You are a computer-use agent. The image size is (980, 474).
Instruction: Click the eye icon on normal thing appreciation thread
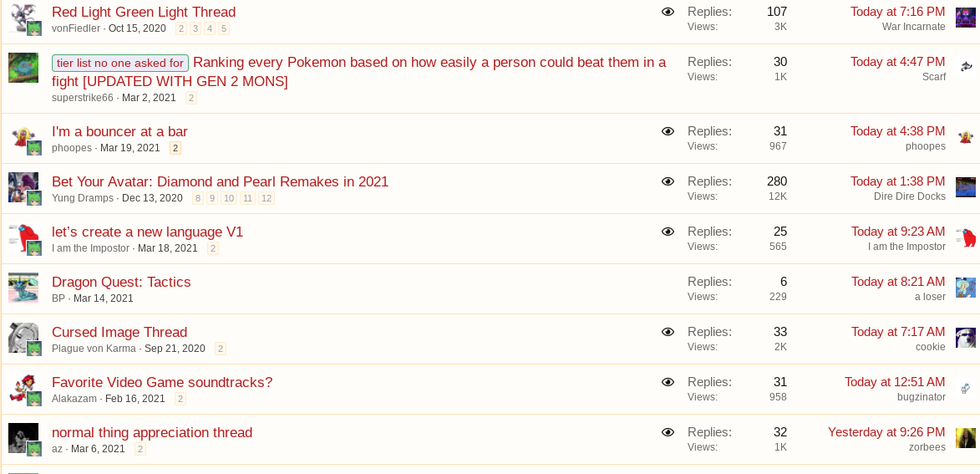668,432
